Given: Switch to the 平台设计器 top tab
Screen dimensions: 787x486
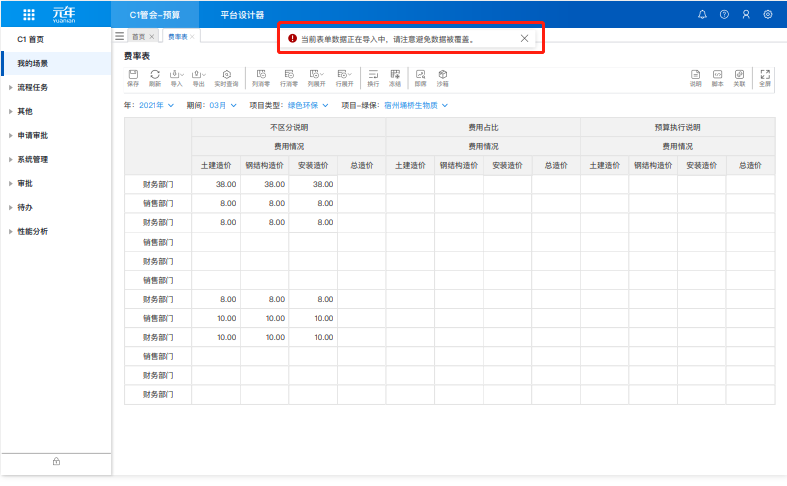Looking at the screenshot, I should click(x=242, y=15).
